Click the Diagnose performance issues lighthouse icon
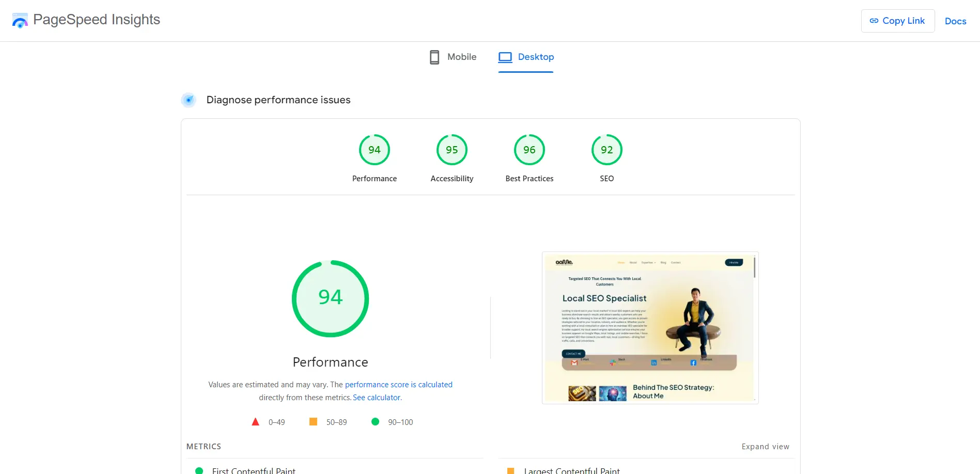This screenshot has width=980, height=474. tap(189, 100)
